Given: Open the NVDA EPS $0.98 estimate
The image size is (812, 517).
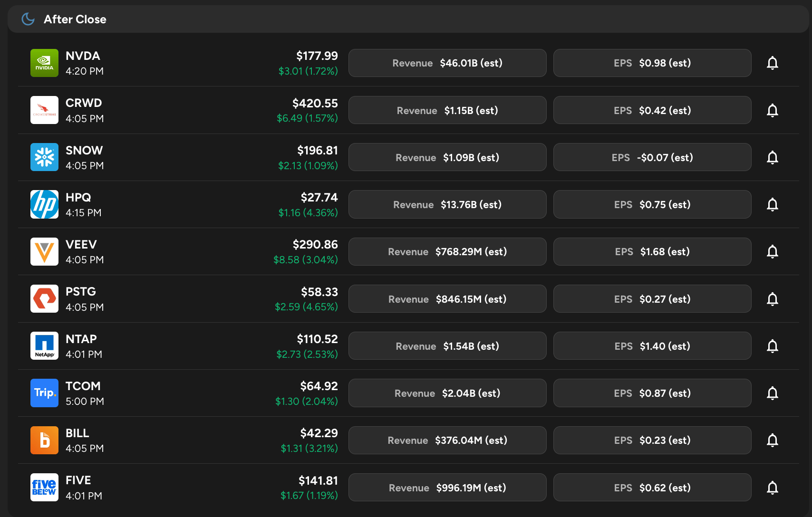Looking at the screenshot, I should tap(652, 63).
